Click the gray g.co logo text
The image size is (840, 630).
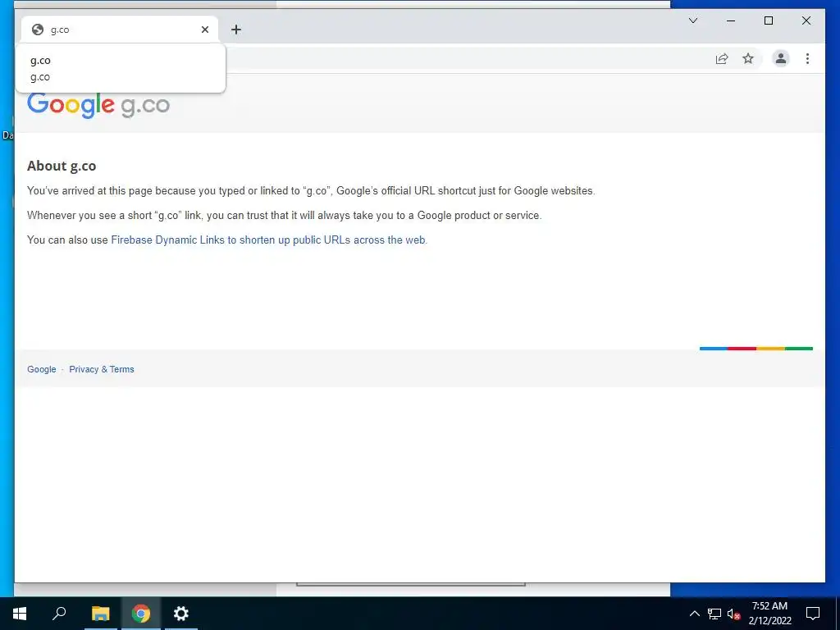[x=145, y=106]
